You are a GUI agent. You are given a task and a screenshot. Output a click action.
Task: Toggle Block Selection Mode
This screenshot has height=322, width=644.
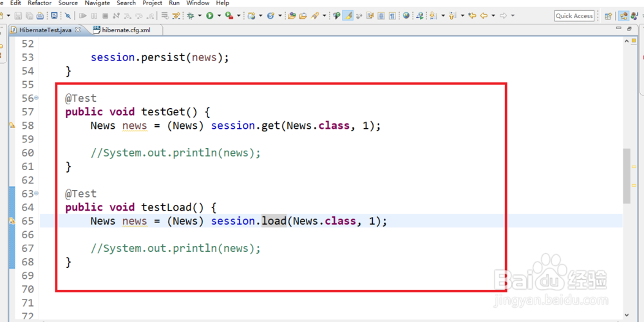(381, 15)
